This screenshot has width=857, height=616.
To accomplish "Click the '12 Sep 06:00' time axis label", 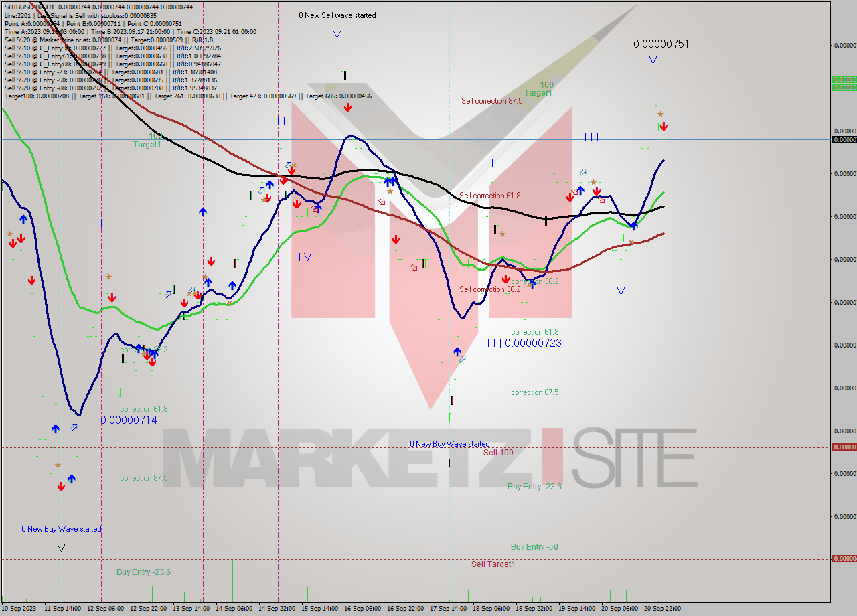I will coord(106,609).
